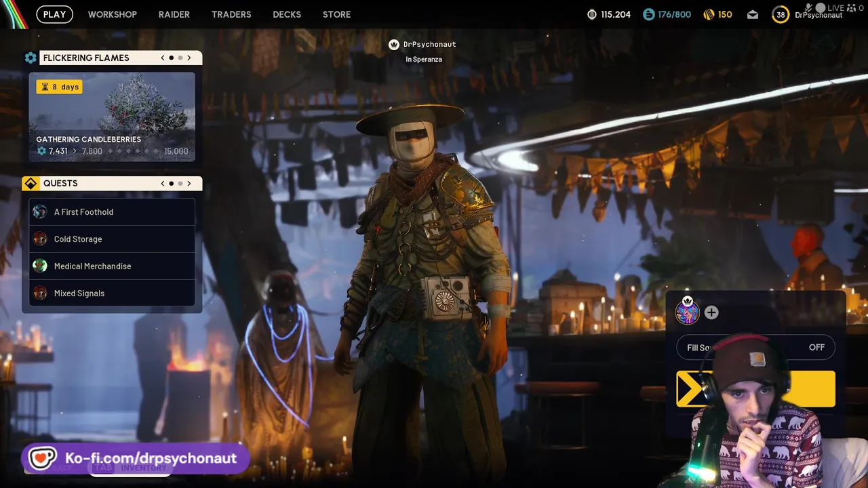The height and width of the screenshot is (488, 868).
Task: Click the yellow striped currency icon beside 150
Action: [709, 14]
